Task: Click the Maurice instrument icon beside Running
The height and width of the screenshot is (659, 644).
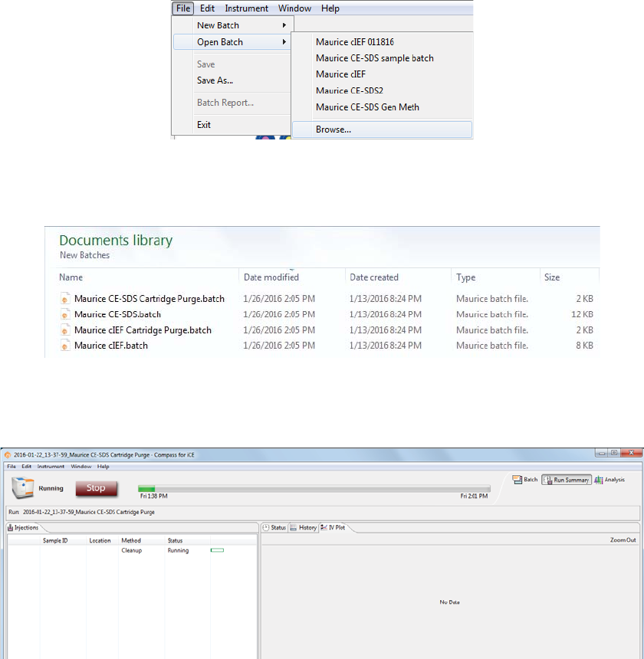Action: pos(23,487)
